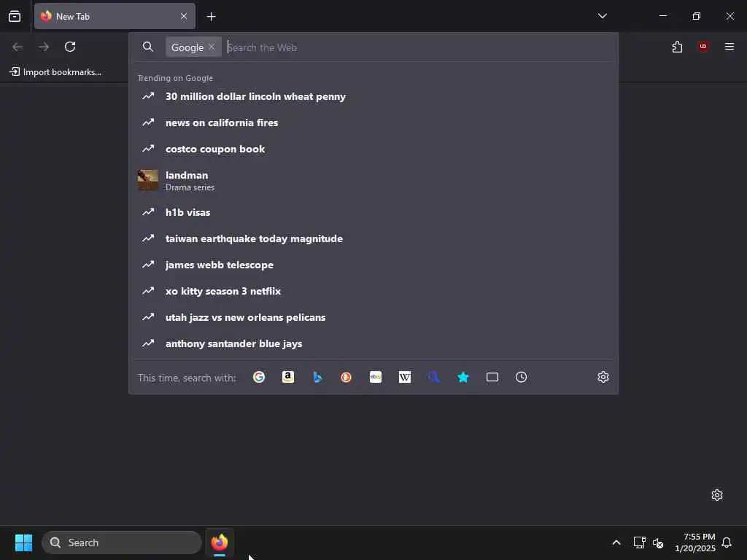Search this time with Bing icon
The height and width of the screenshot is (560, 747).
[x=317, y=377]
